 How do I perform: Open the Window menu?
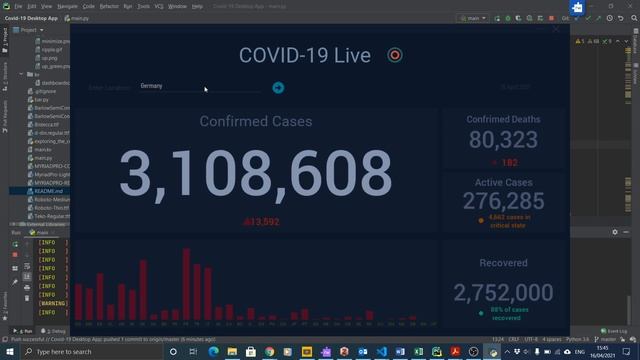coord(178,7)
